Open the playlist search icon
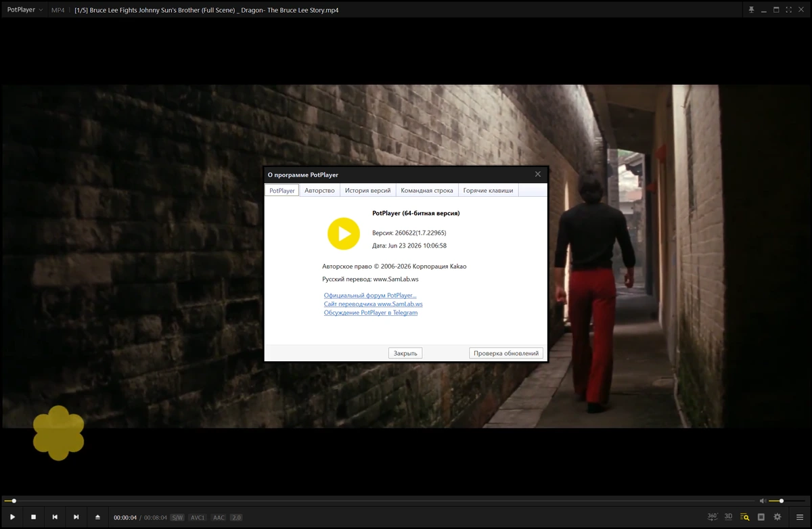Screen dimensions: 812x529 [x=744, y=517]
